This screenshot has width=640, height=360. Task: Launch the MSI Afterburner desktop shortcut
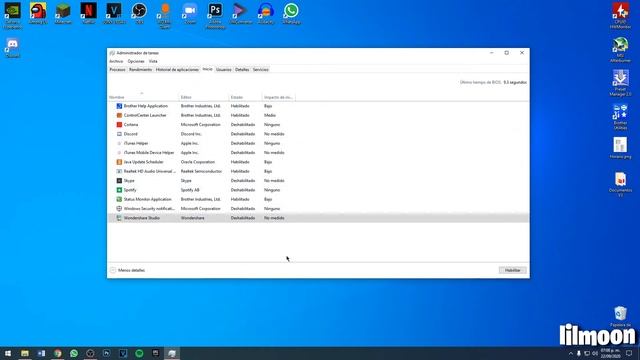pyautogui.click(x=620, y=50)
